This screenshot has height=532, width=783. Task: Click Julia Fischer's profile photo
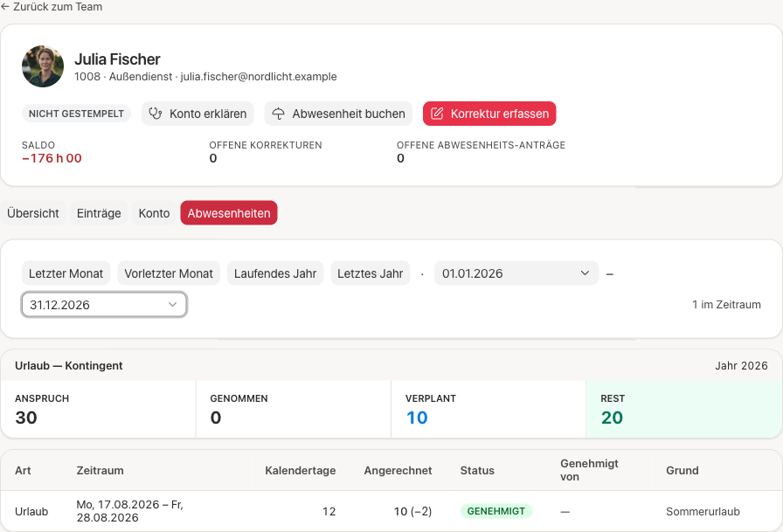click(x=43, y=66)
